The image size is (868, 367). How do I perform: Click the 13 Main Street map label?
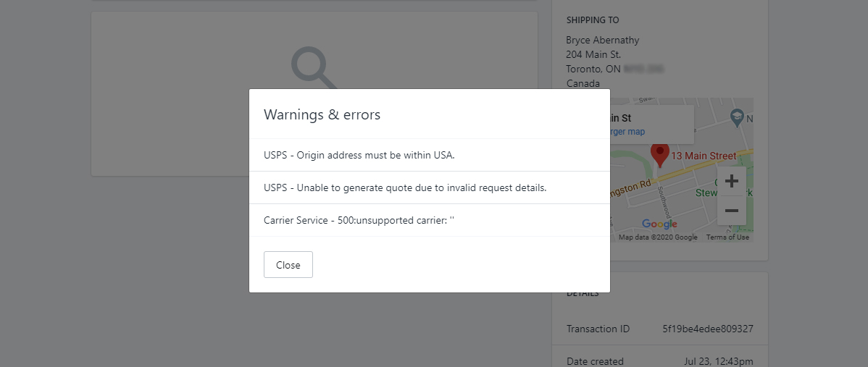pos(704,156)
